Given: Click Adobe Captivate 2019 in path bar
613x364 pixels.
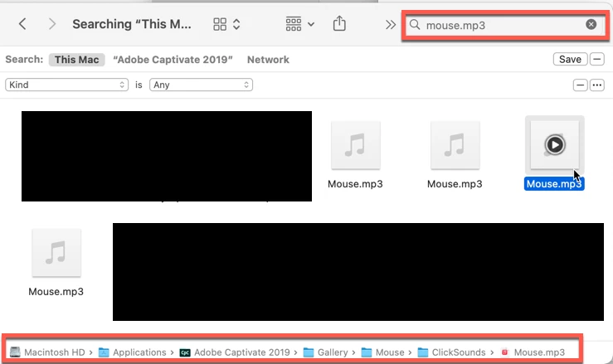Looking at the screenshot, I should point(235,352).
